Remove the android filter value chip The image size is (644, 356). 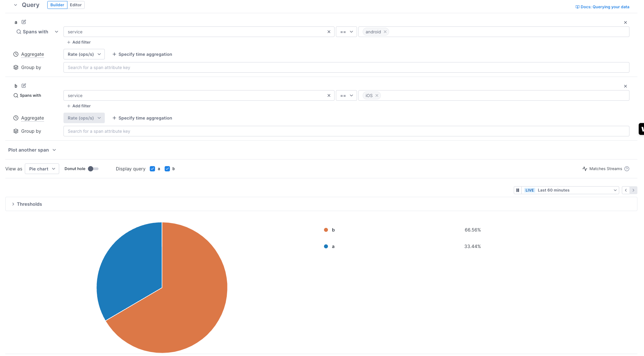pos(385,32)
